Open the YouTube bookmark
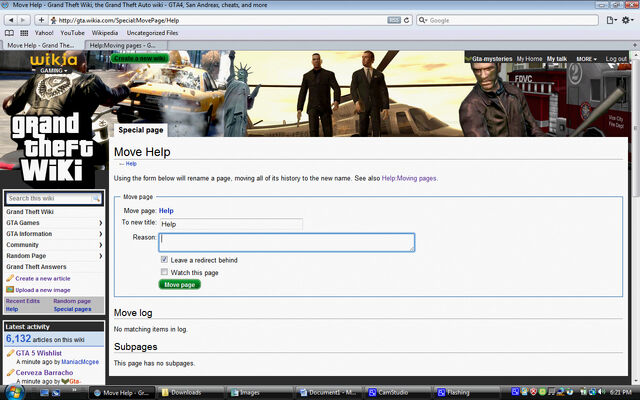The width and height of the screenshot is (640, 400). point(72,33)
